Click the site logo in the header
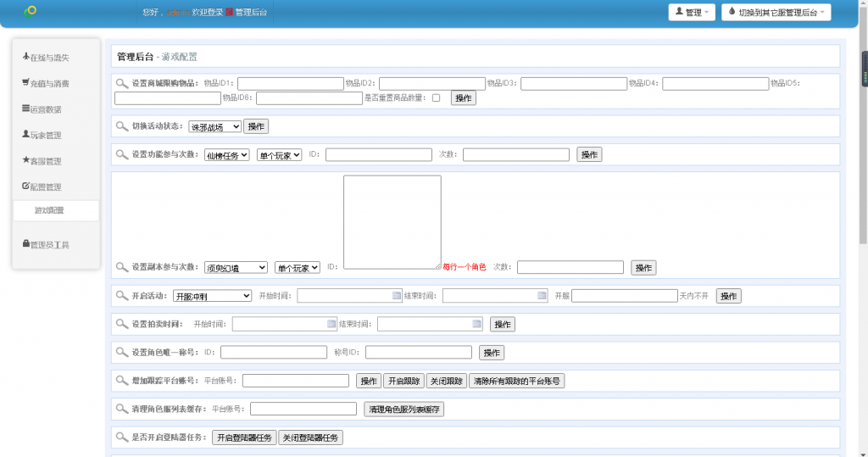The image size is (868, 457). click(31, 11)
